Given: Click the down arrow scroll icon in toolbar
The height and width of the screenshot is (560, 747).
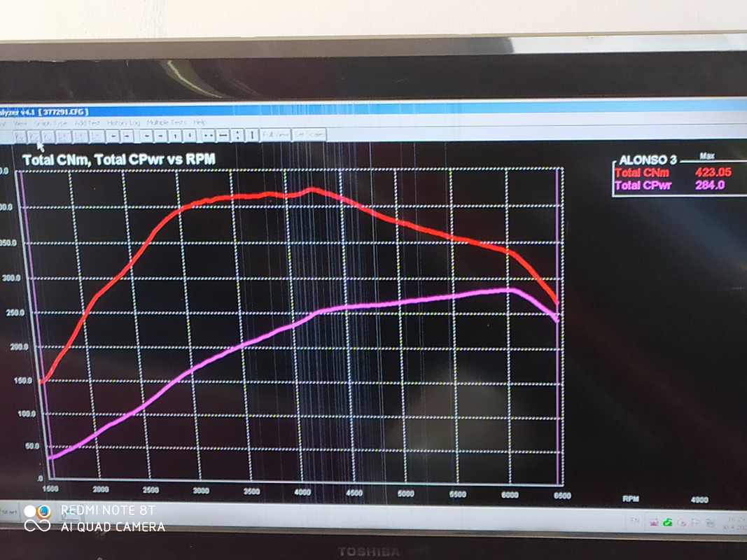Looking at the screenshot, I should point(190,136).
